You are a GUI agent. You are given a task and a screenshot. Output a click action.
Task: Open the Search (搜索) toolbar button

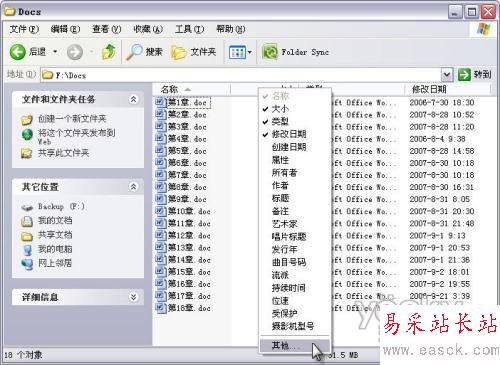[145, 52]
